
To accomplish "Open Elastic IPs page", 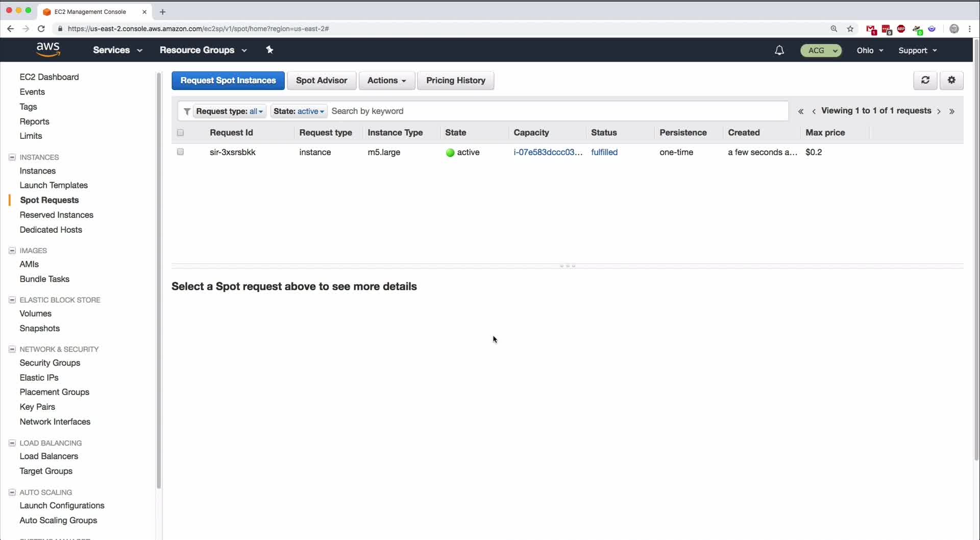I will point(39,378).
